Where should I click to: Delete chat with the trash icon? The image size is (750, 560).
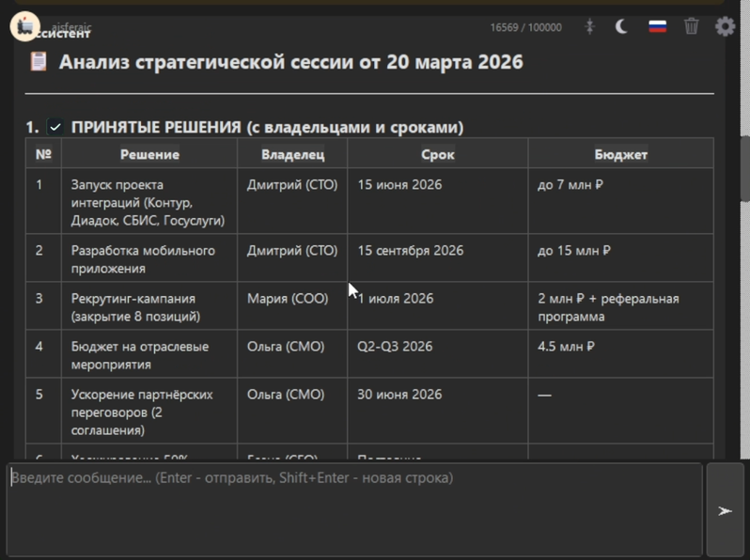(x=692, y=26)
